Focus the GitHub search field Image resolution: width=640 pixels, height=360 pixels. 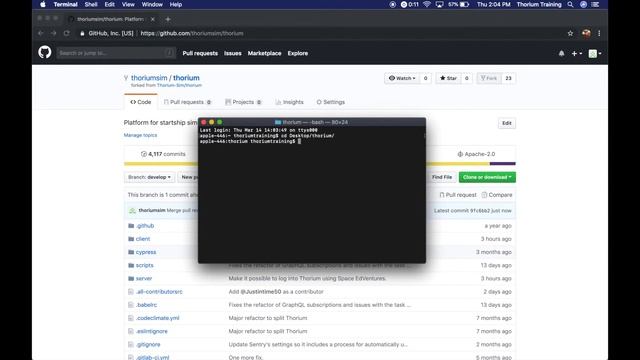tap(116, 53)
